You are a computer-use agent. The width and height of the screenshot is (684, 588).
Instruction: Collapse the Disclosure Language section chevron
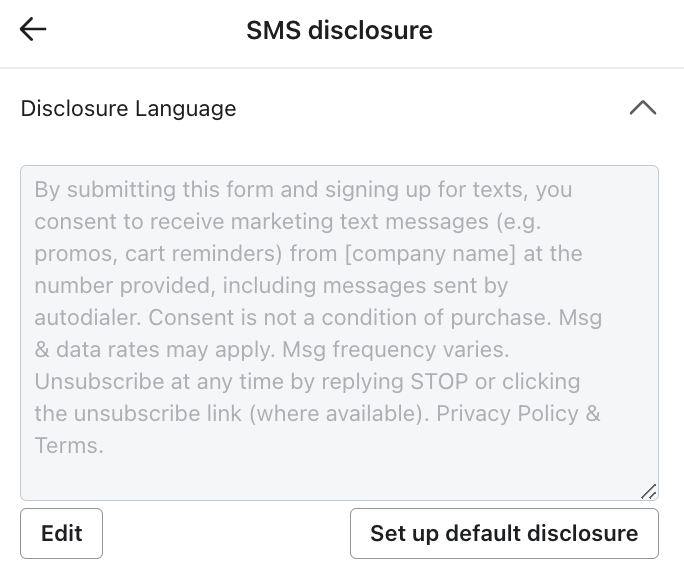pos(643,108)
